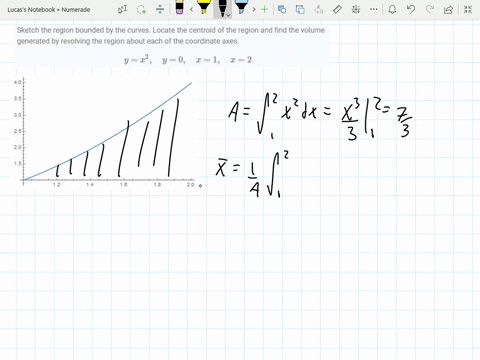Select the lasso select tool
Image resolution: width=480 pixels, height=360 pixels.
(142, 9)
